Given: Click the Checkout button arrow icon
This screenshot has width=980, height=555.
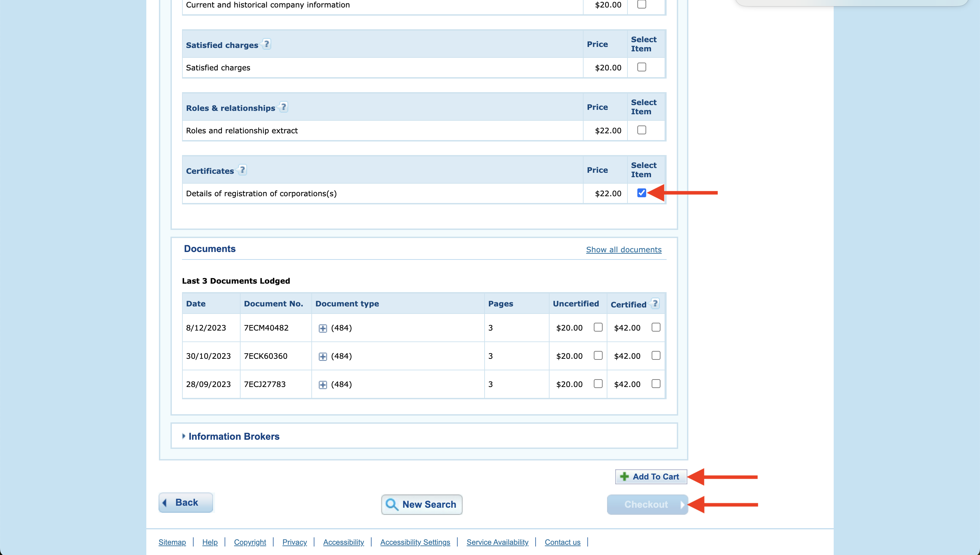Looking at the screenshot, I should click(x=682, y=504).
